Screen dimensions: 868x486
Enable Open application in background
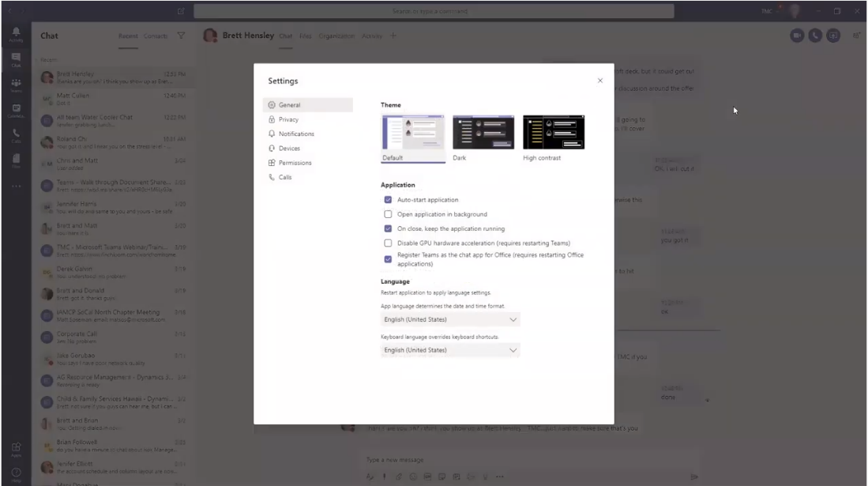click(388, 214)
